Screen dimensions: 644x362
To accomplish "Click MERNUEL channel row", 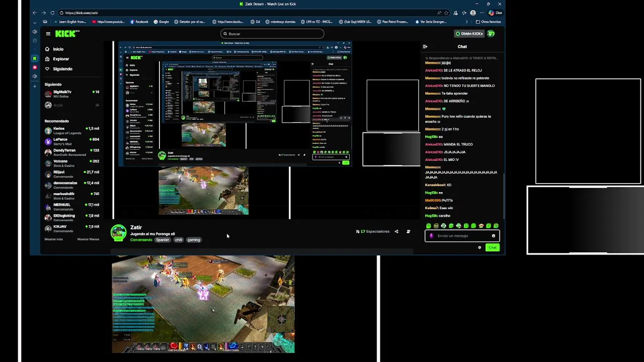I will click(x=72, y=207).
